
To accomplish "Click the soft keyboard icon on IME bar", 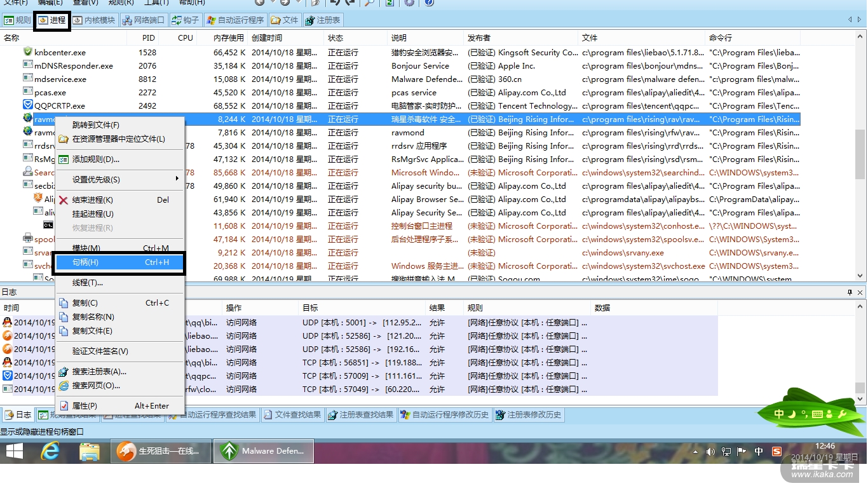I will [x=818, y=414].
